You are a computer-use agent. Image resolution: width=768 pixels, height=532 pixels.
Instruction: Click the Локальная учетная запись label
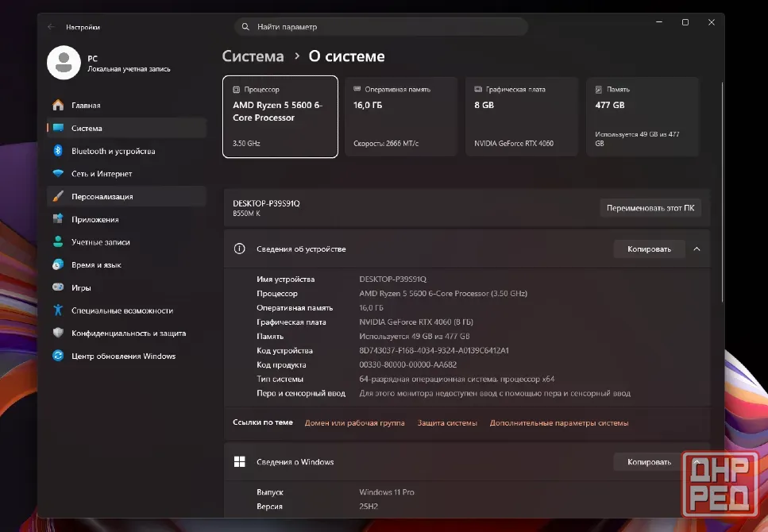tap(129, 69)
